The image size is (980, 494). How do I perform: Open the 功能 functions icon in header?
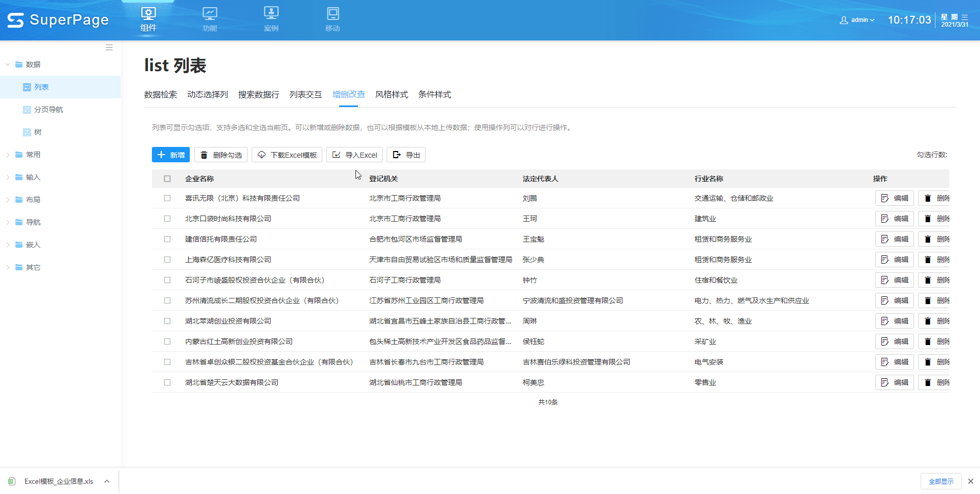(x=210, y=19)
